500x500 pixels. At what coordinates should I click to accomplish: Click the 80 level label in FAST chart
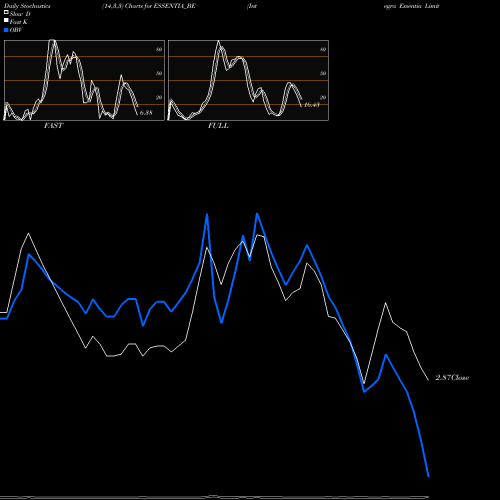click(x=159, y=49)
